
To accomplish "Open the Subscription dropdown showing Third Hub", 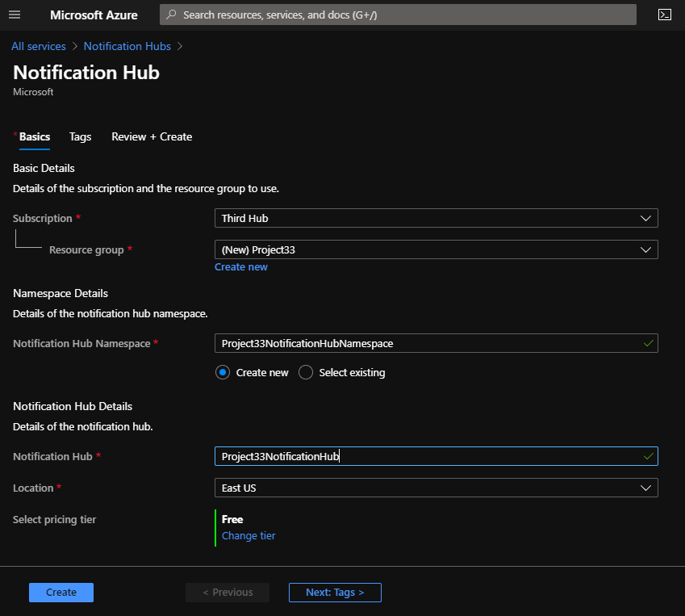I will (436, 218).
